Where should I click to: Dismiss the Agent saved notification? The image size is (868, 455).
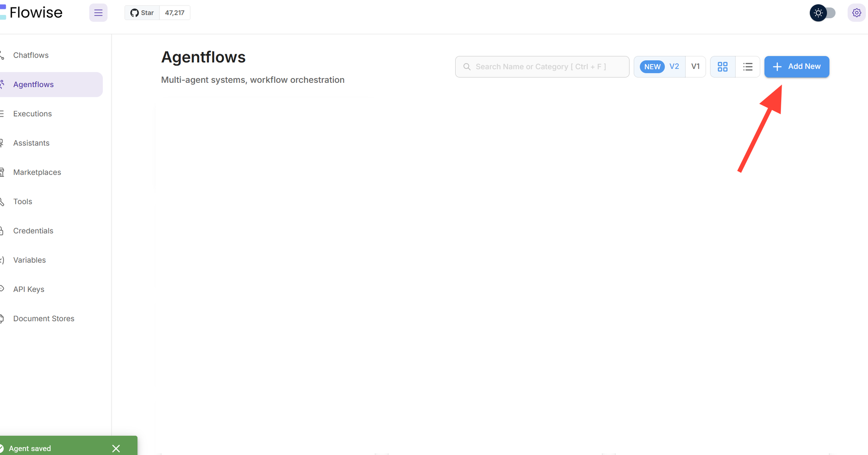click(x=116, y=448)
